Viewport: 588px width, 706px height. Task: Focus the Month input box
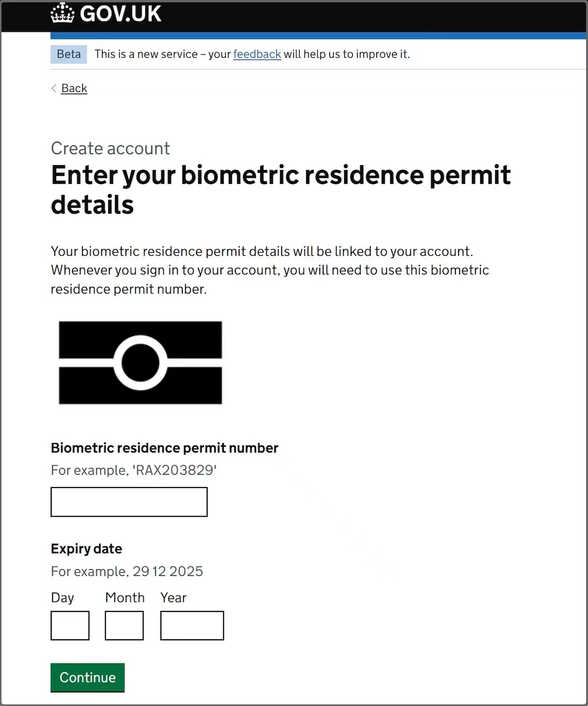[124, 625]
